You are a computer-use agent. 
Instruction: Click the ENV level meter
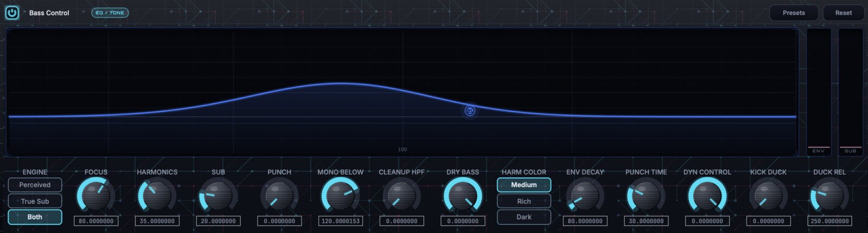(x=819, y=92)
